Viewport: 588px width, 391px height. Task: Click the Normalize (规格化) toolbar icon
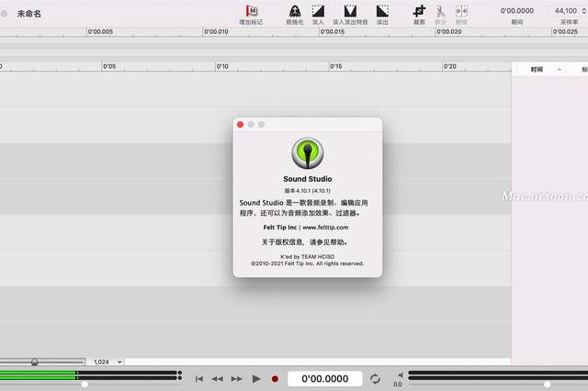click(x=295, y=11)
